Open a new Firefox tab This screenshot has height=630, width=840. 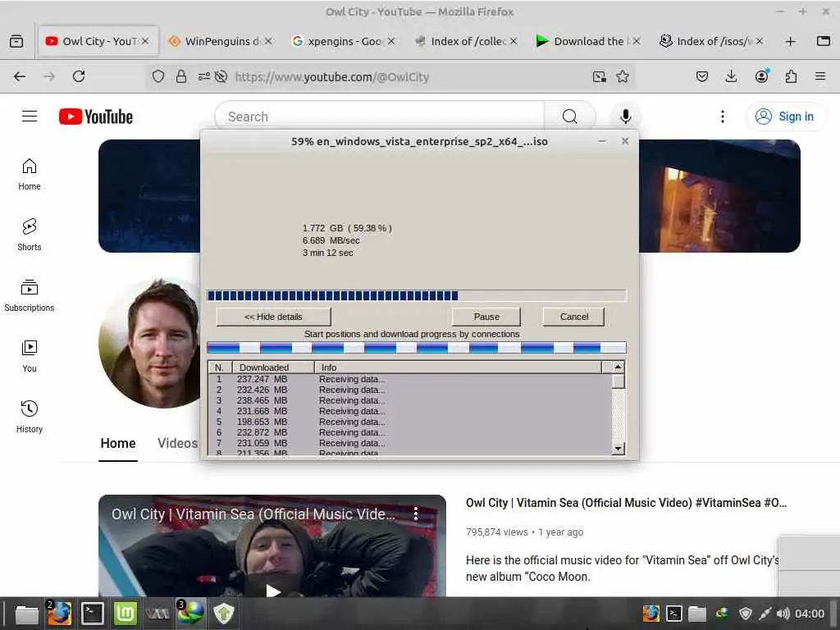[790, 41]
